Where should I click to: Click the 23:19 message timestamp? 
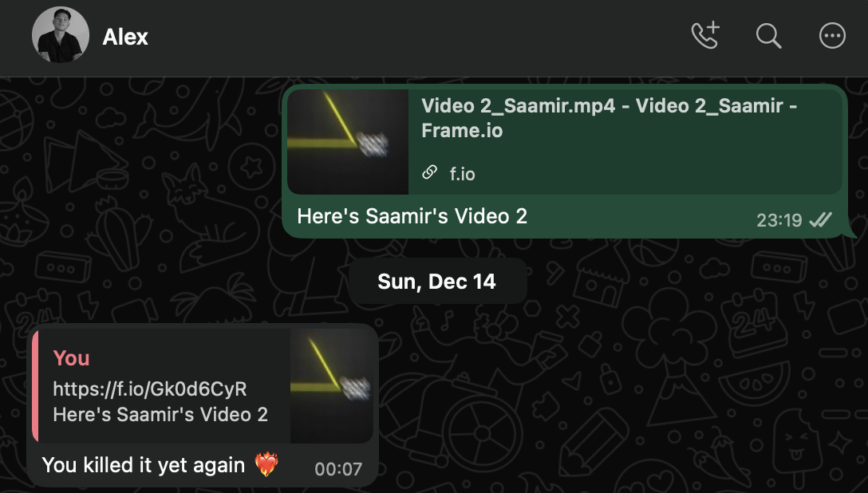[779, 220]
